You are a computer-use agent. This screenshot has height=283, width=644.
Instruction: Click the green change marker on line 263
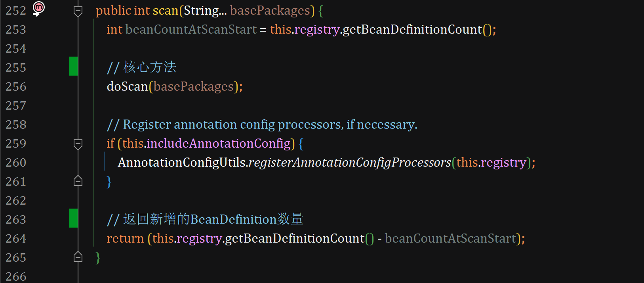pos(73,218)
